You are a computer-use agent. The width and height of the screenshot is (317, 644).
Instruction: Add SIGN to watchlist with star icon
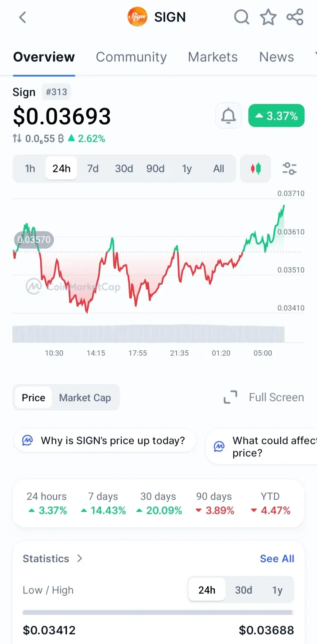coord(268,17)
